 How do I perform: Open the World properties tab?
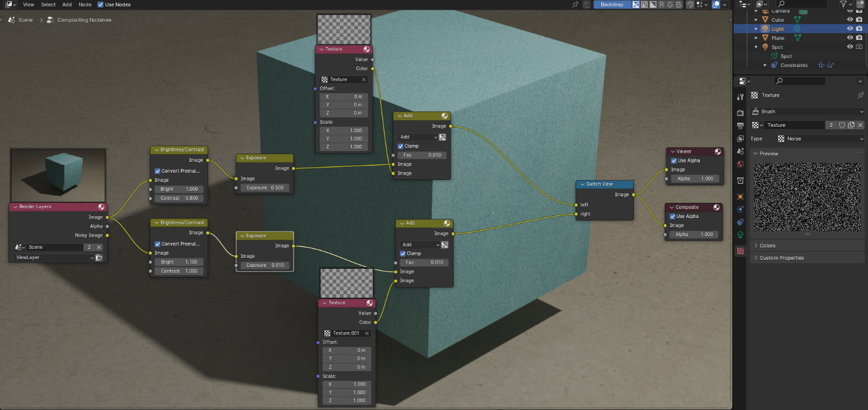740,164
